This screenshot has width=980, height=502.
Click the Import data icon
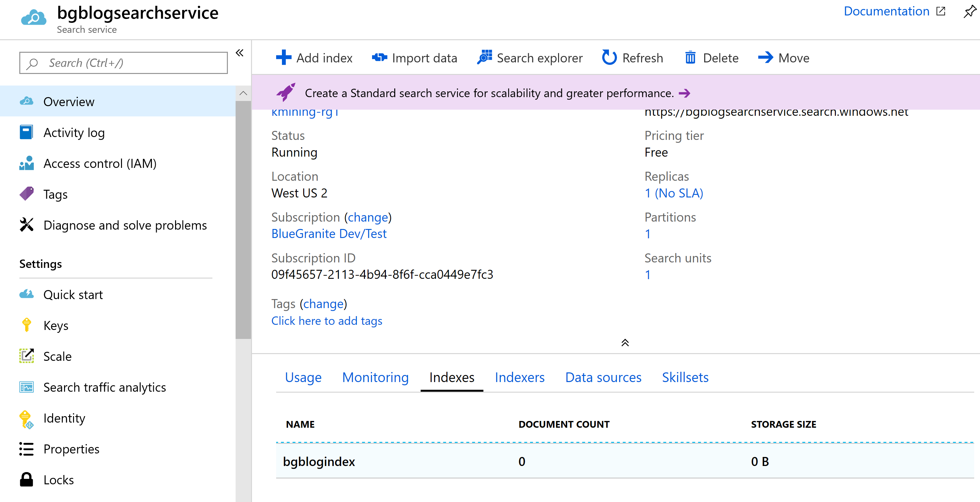pos(379,58)
